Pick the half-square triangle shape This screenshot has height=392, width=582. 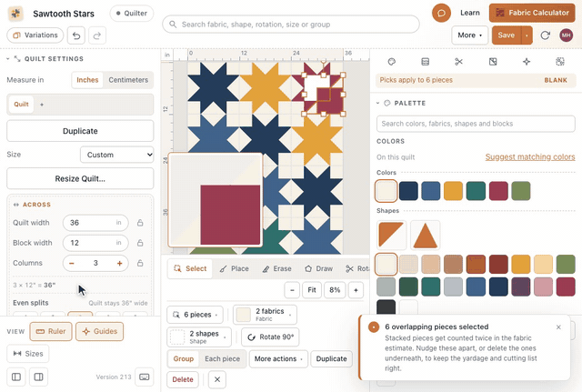391,235
